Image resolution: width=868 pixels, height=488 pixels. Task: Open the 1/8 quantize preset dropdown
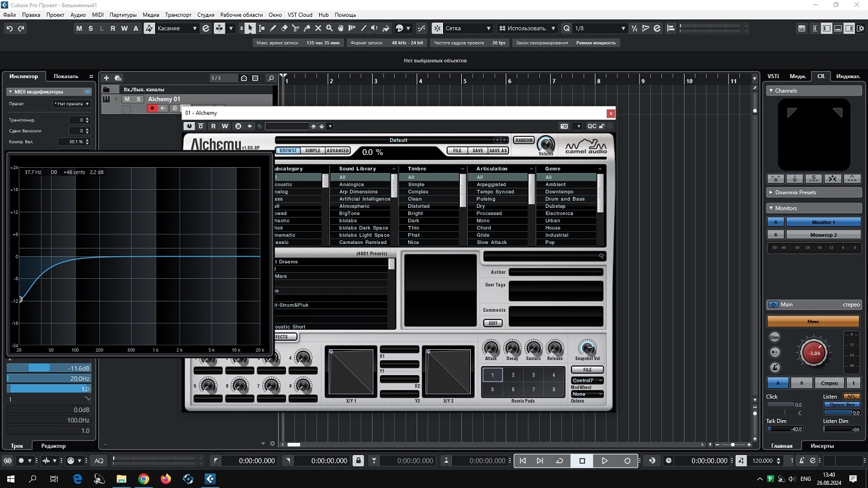click(600, 28)
